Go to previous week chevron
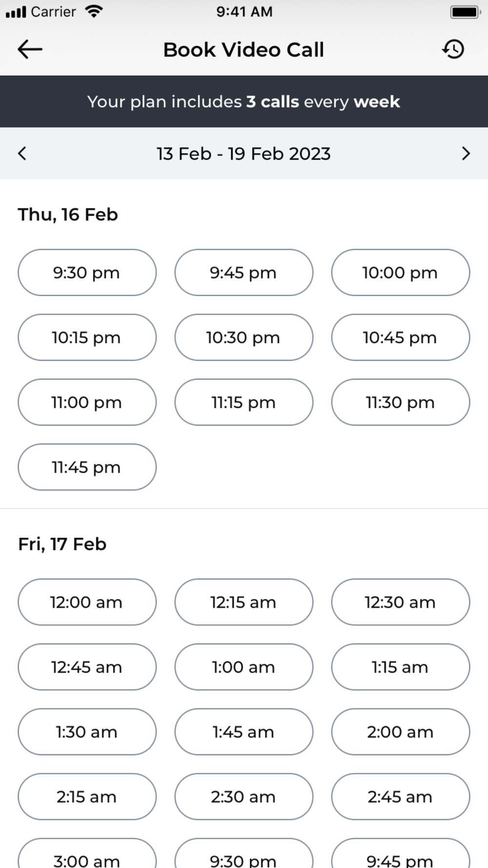This screenshot has width=488, height=868. 22,153
